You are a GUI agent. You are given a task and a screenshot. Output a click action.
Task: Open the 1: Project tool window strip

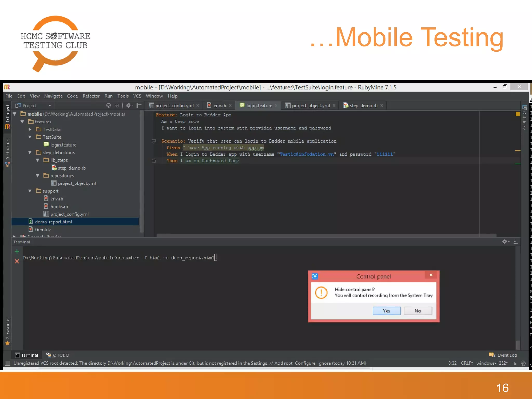[8, 116]
